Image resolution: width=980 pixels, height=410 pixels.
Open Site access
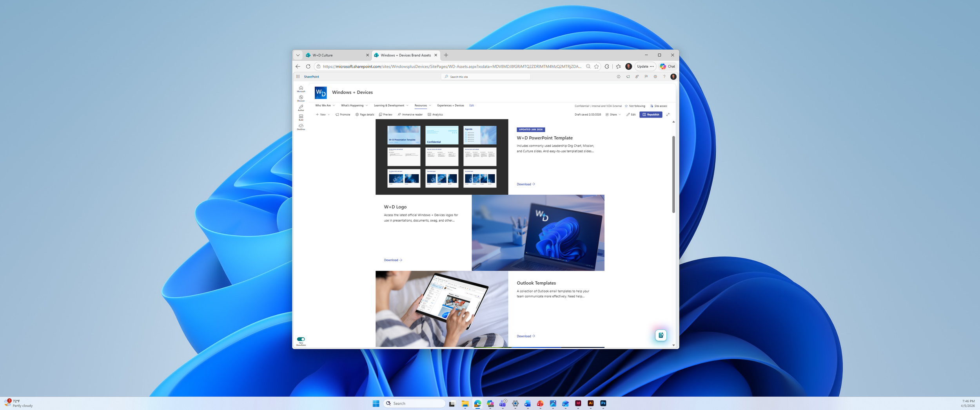(x=659, y=106)
